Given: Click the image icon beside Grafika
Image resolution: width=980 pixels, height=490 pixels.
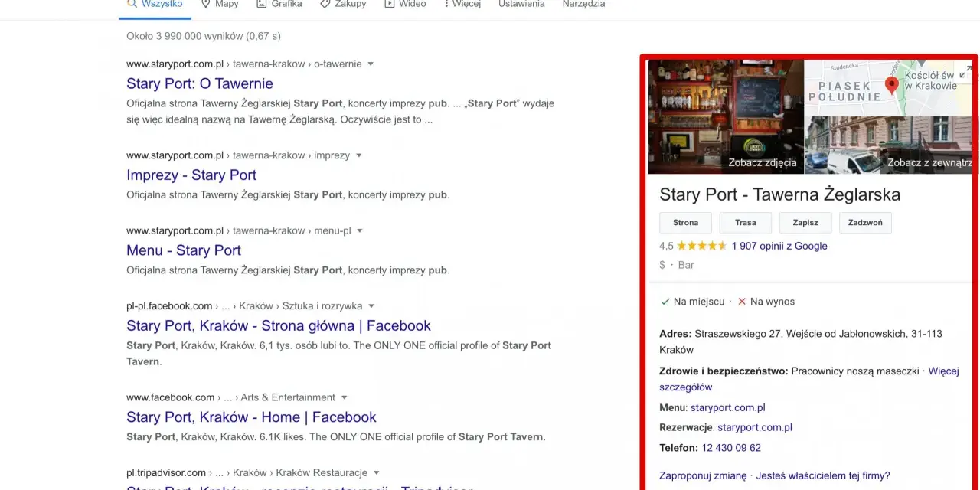Looking at the screenshot, I should (262, 4).
